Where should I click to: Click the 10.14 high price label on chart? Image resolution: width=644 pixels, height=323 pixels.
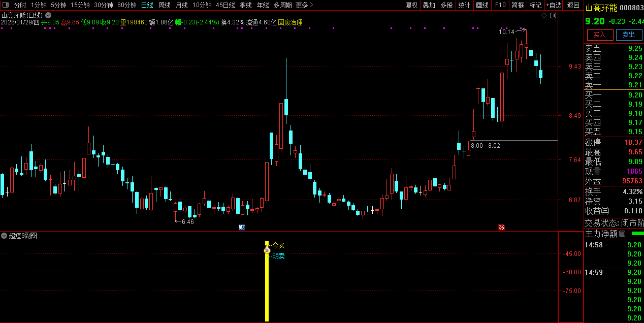pyautogui.click(x=506, y=31)
